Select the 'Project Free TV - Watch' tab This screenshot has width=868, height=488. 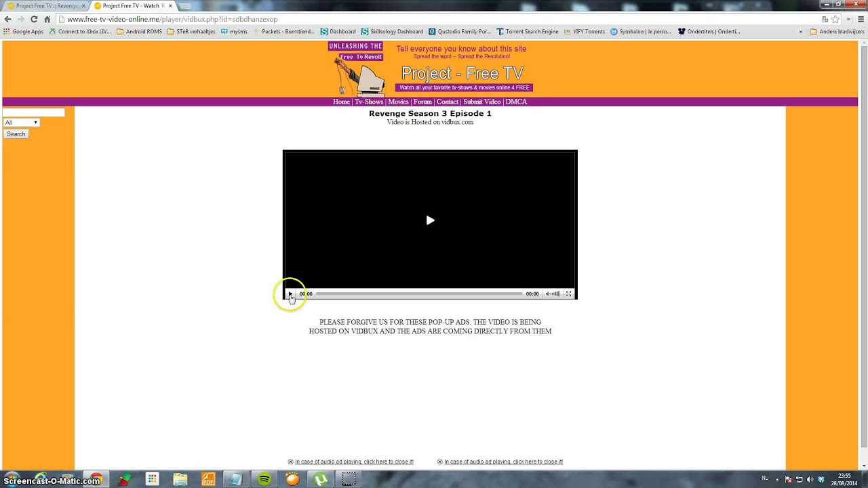tap(130, 6)
